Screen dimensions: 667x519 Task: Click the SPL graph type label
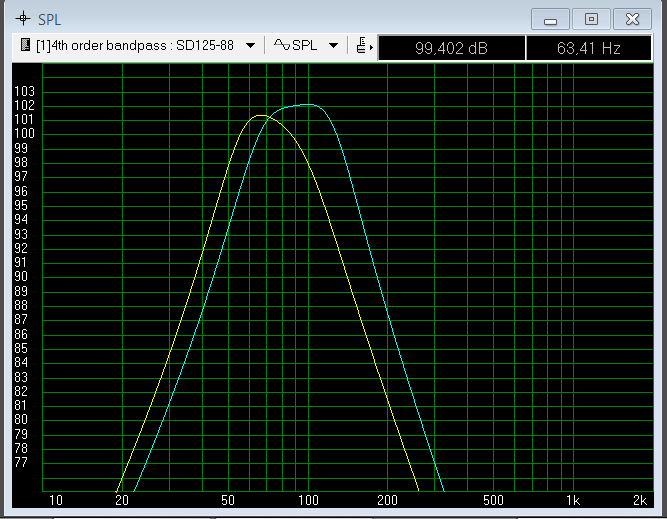(304, 46)
